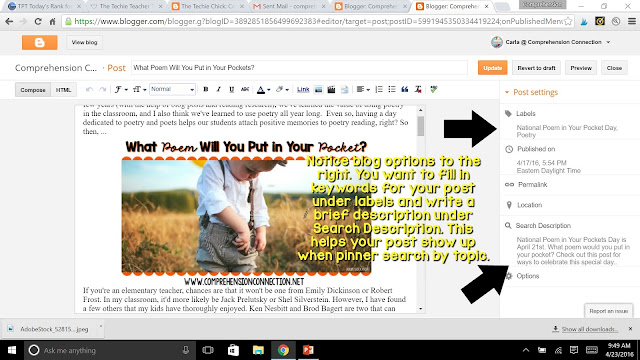The image size is (640, 360).
Task: Edit the post title field
Action: tap(299, 68)
